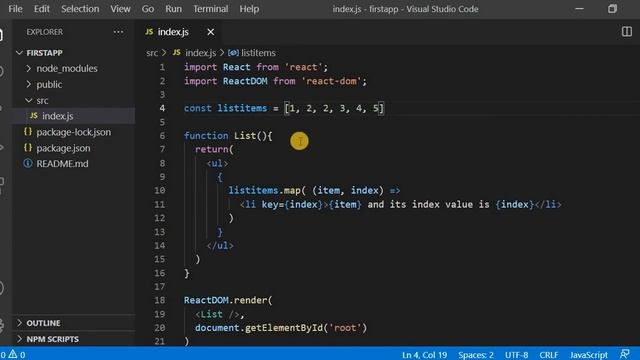This screenshot has height=360, width=640.
Task: Change file encoding UTF-8
Action: pyautogui.click(x=516, y=355)
